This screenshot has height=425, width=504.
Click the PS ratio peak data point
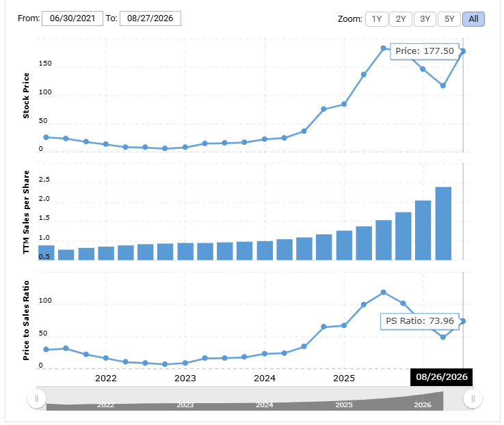[383, 292]
